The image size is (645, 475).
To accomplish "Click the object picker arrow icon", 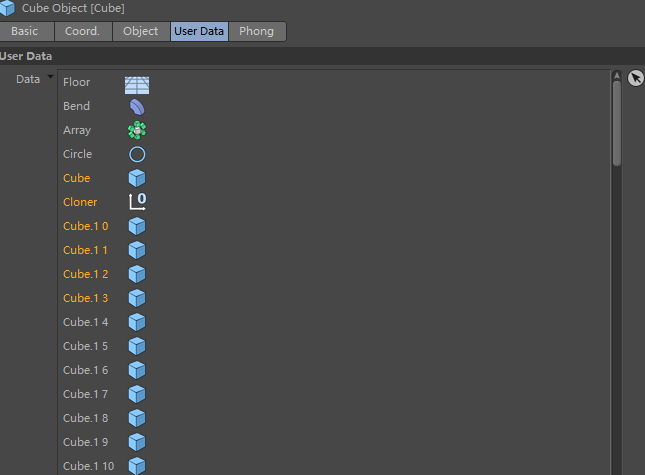I will coord(636,78).
